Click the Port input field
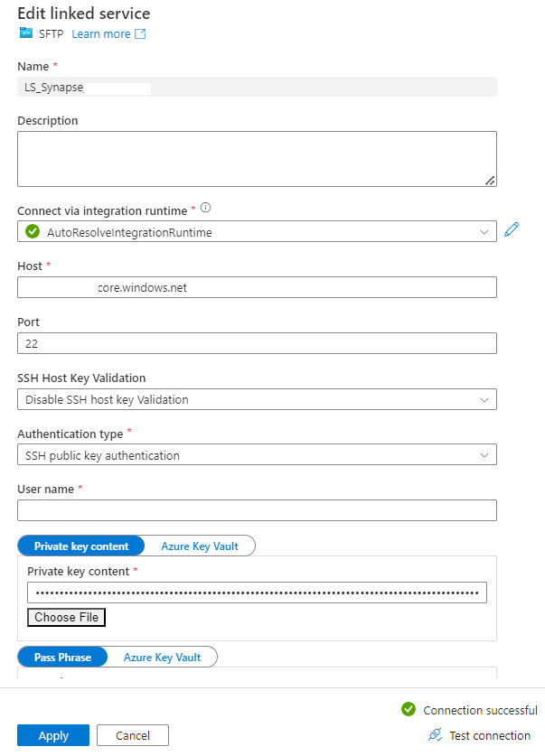 tap(257, 343)
